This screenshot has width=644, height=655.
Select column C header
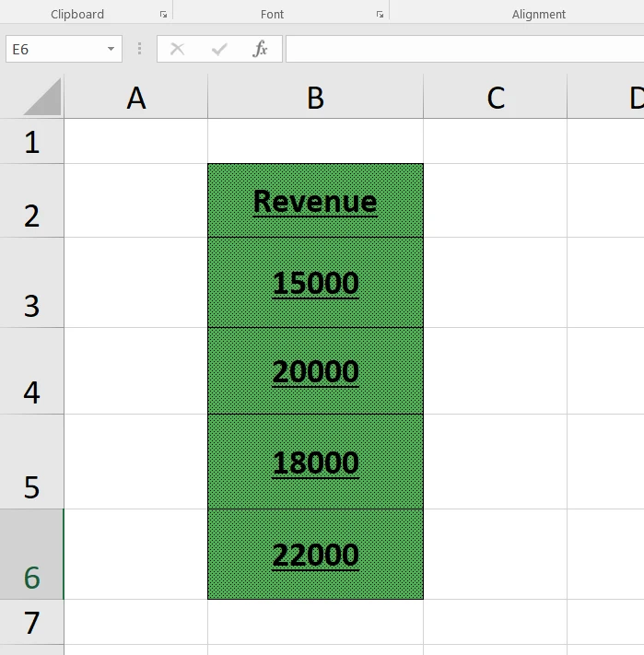coord(495,98)
